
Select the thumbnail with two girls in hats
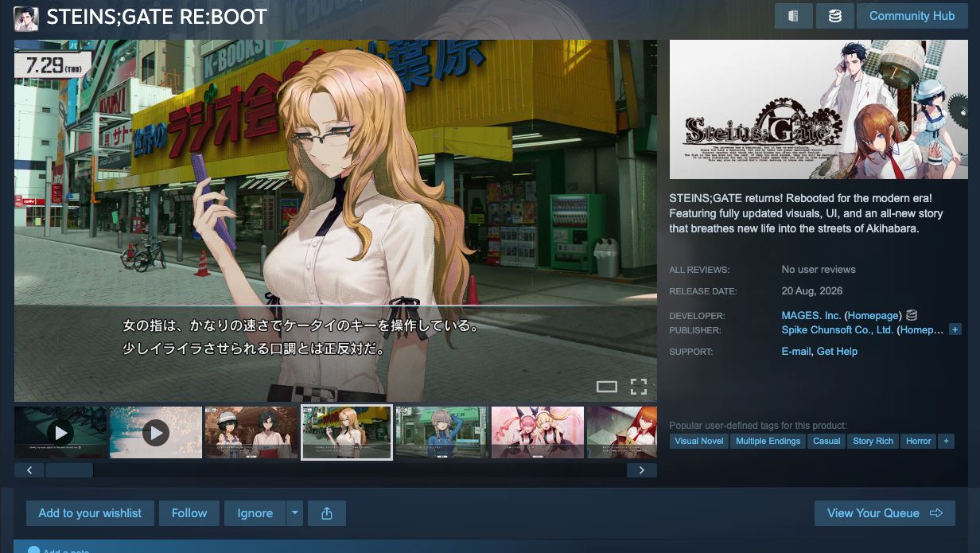pos(251,432)
